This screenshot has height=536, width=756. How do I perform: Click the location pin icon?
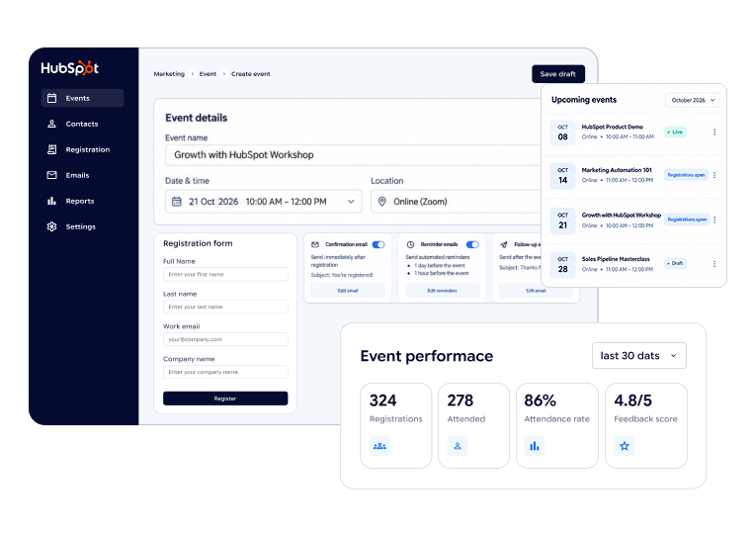(381, 202)
